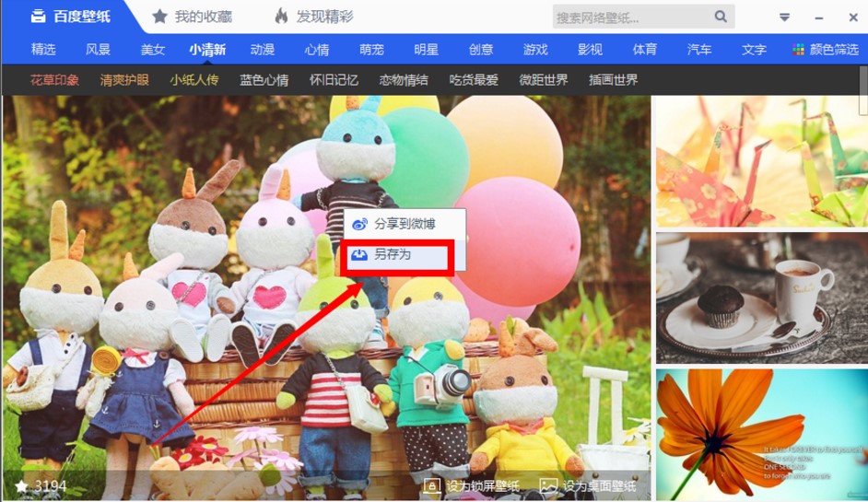The image size is (868, 502).
Task: Minimize the 百度壁纸 window
Action: (819, 18)
